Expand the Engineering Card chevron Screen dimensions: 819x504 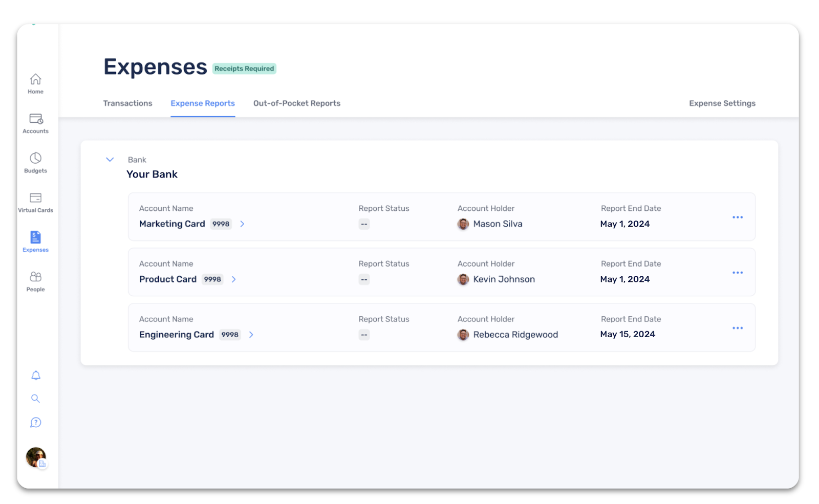pyautogui.click(x=251, y=335)
